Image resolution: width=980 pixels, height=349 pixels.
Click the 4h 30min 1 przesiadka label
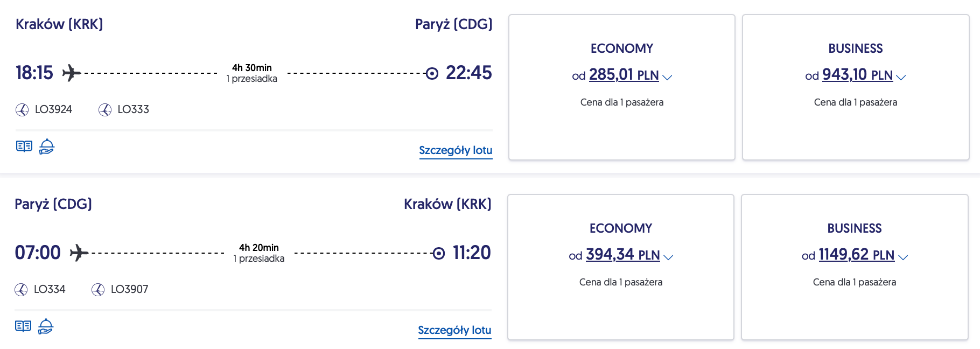[x=252, y=73]
